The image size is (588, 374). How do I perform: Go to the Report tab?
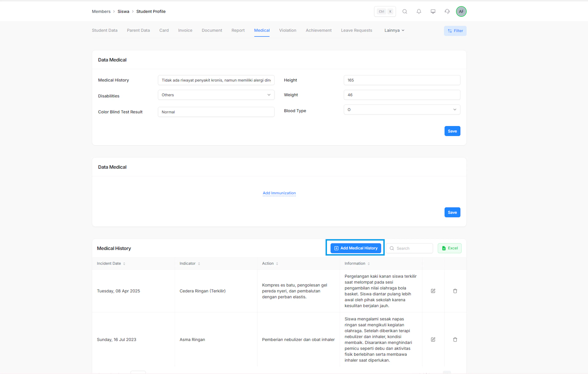pos(238,30)
